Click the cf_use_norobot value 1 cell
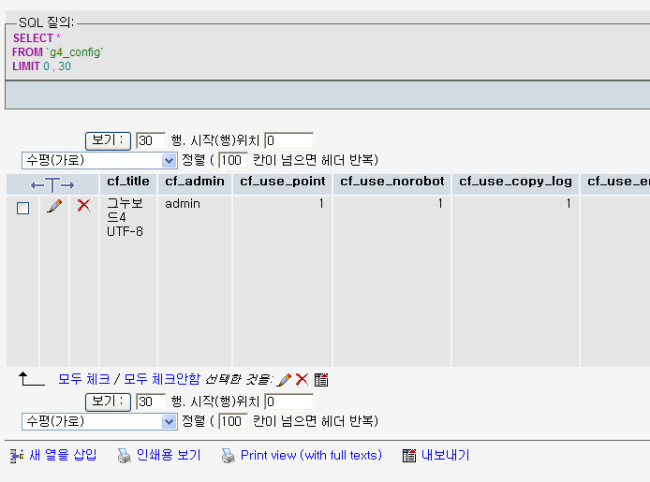 [x=440, y=203]
